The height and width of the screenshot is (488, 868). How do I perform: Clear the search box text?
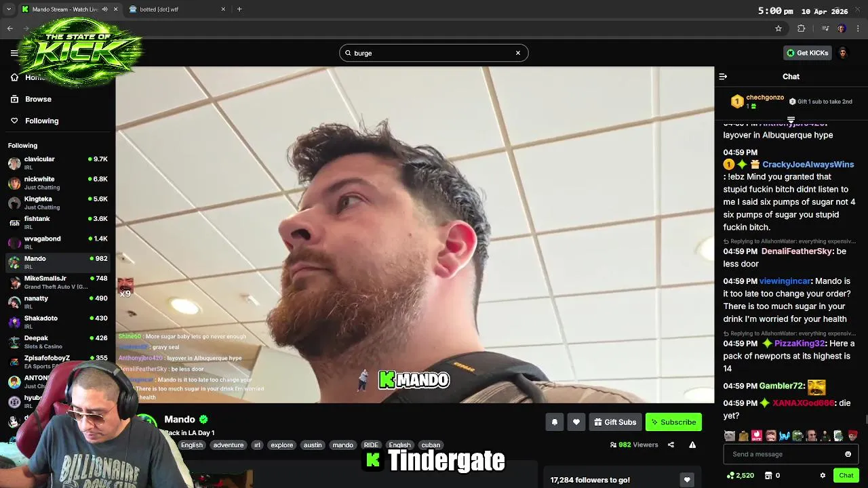(518, 53)
